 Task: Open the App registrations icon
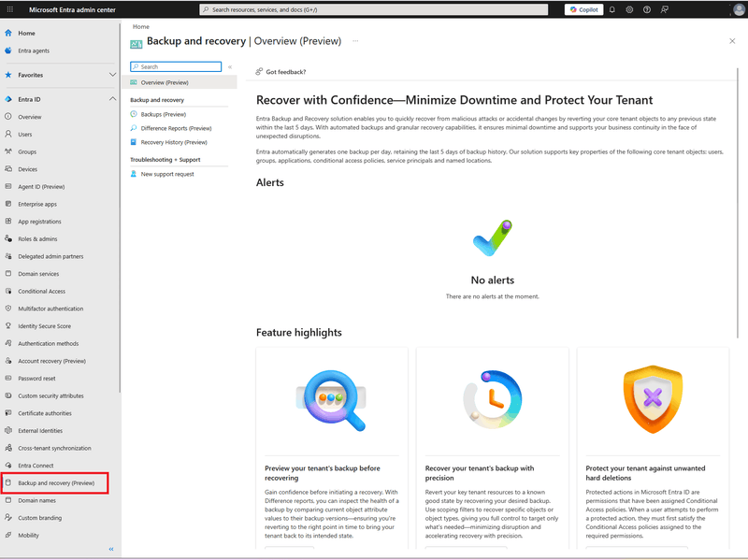coord(8,222)
